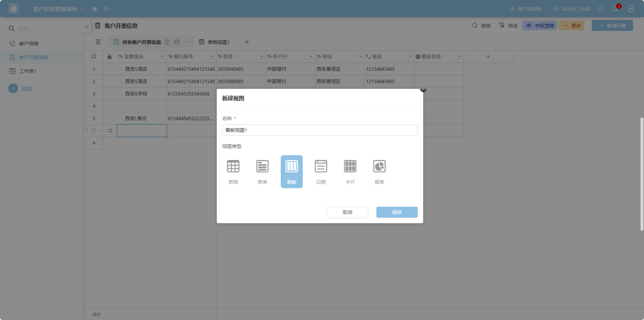Choose the 卡片 card view type
The height and width of the screenshot is (320, 644).
[x=350, y=171]
